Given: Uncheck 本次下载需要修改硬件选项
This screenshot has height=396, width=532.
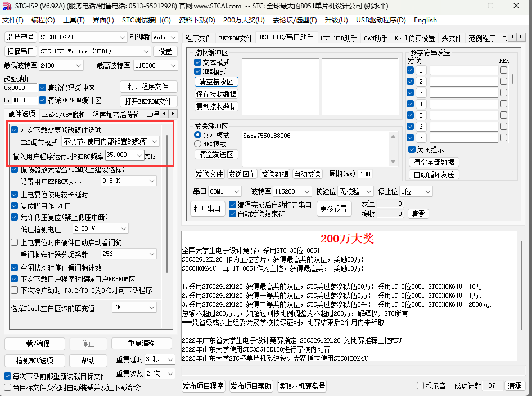Looking at the screenshot, I should point(14,129).
